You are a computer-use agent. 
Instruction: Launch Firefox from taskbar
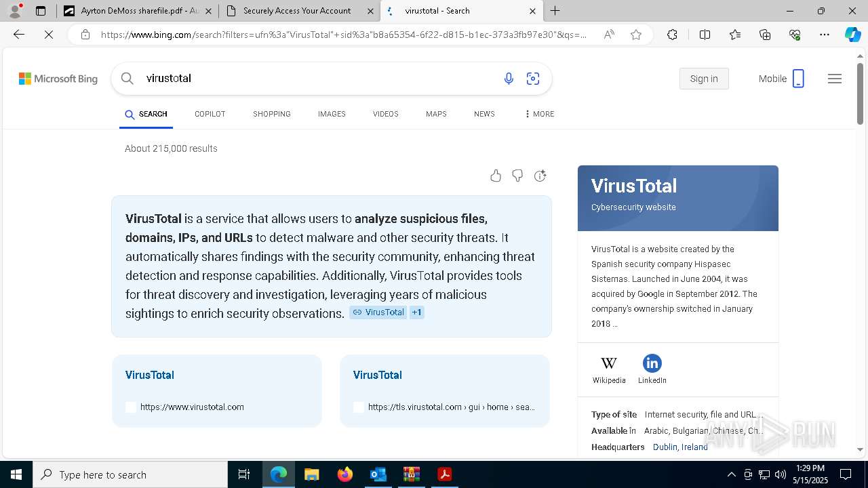(x=345, y=474)
